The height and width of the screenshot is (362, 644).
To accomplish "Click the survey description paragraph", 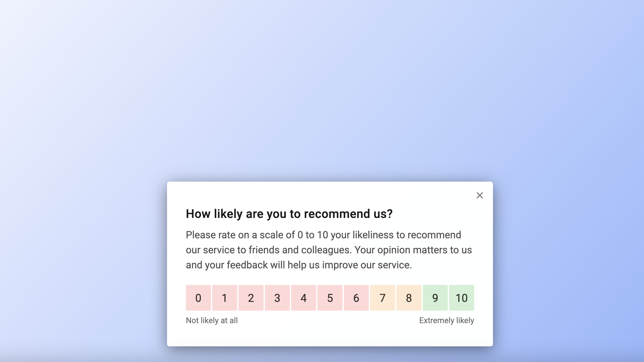I will tap(329, 250).
